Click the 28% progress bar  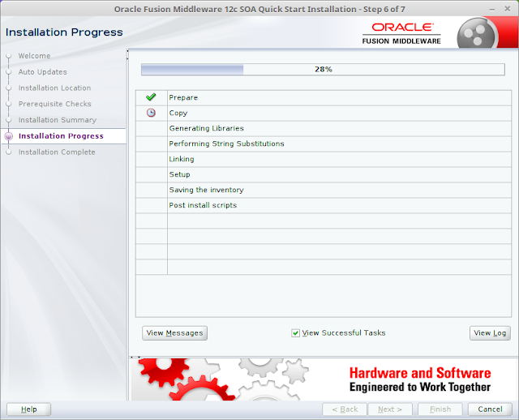point(323,70)
